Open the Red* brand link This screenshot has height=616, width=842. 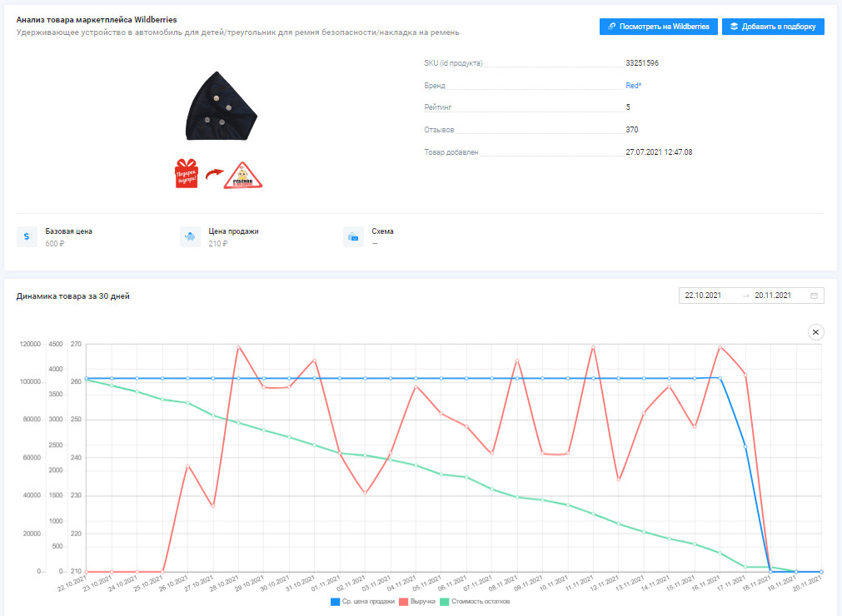coord(633,85)
